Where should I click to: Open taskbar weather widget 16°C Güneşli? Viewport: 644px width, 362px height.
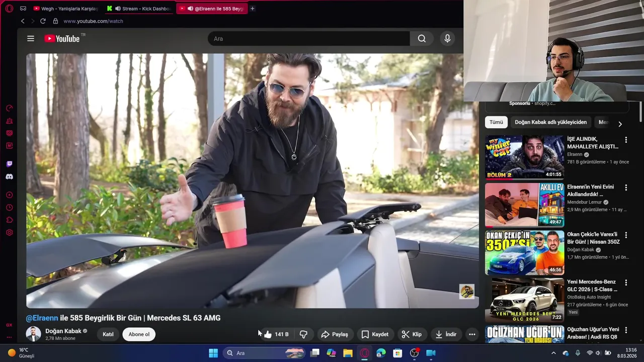21,353
